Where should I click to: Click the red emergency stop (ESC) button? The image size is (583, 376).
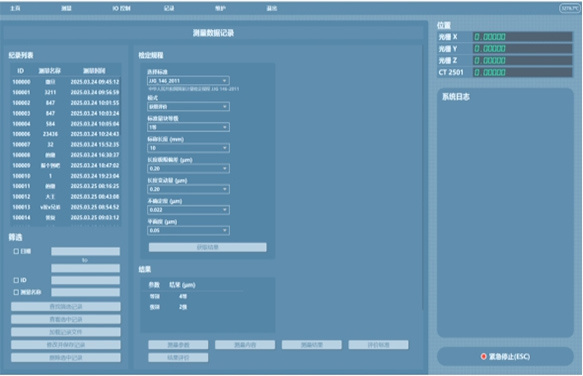505,356
